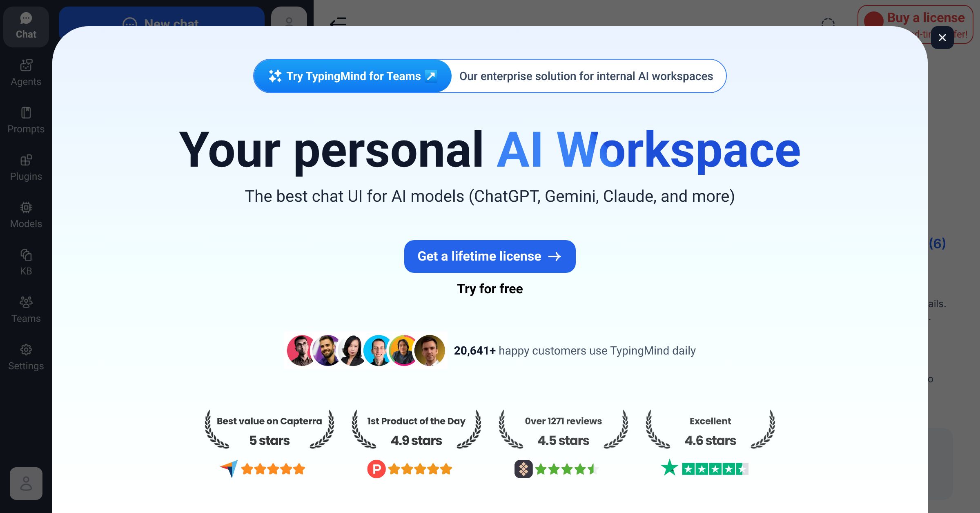Click the Try for free link
The height and width of the screenshot is (513, 980).
[x=490, y=289]
